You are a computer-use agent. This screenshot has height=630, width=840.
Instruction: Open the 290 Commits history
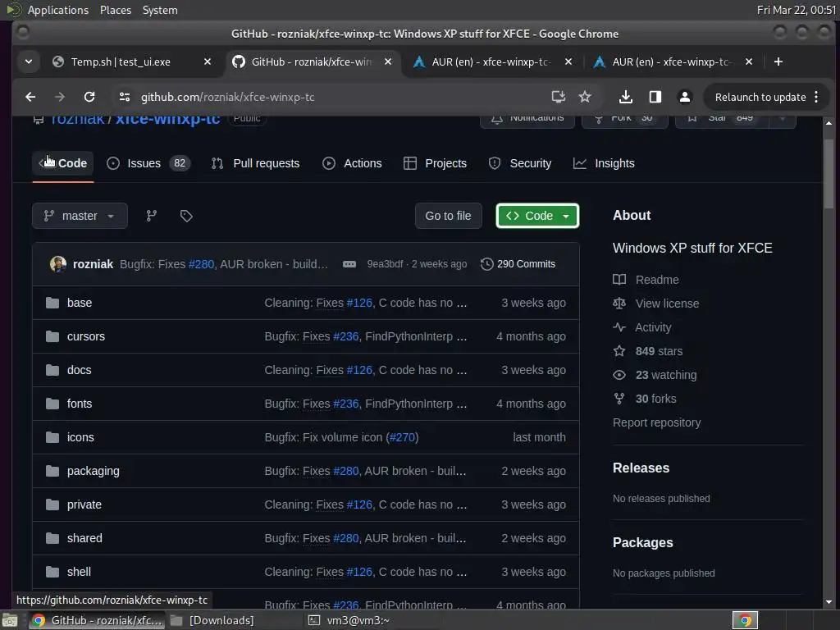tap(518, 264)
